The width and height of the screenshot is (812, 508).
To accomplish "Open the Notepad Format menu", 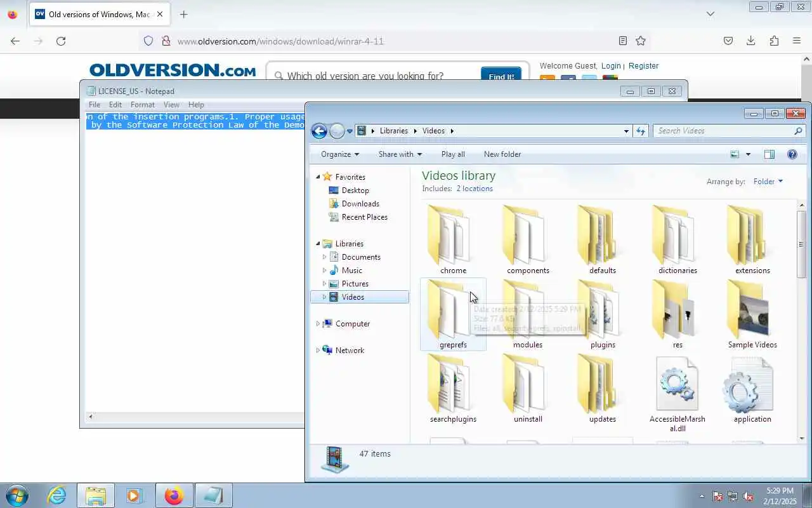I will [x=143, y=105].
